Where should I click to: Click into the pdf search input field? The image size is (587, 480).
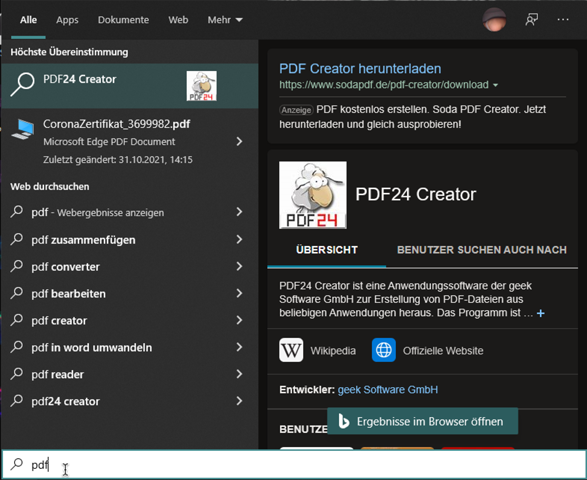[x=294, y=464]
